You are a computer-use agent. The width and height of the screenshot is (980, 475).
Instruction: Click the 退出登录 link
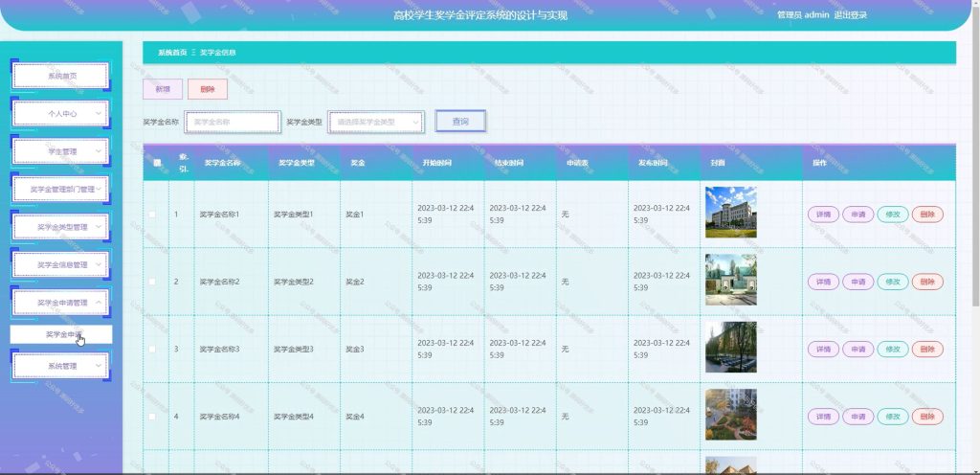coord(850,15)
